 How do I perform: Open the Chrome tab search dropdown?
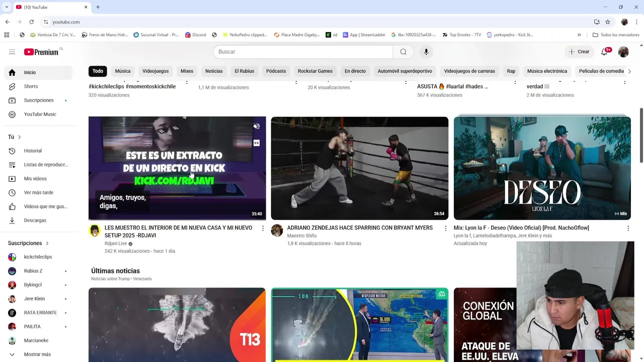click(x=7, y=7)
